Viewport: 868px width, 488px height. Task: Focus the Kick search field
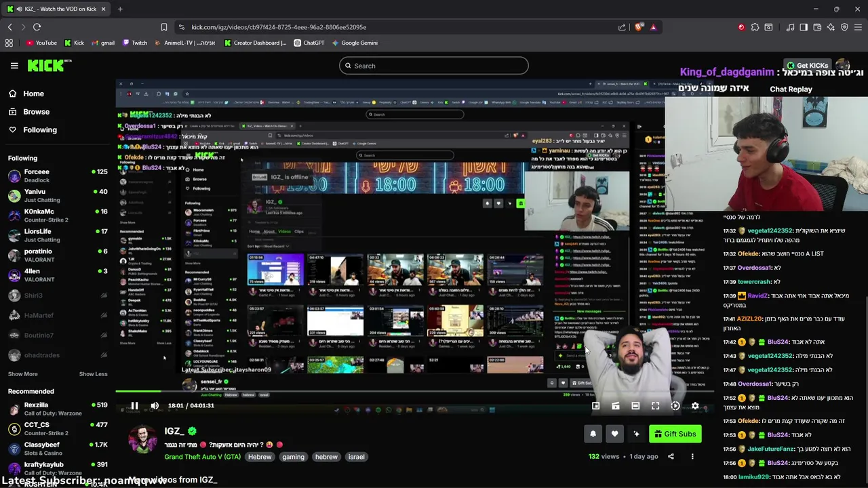point(434,66)
